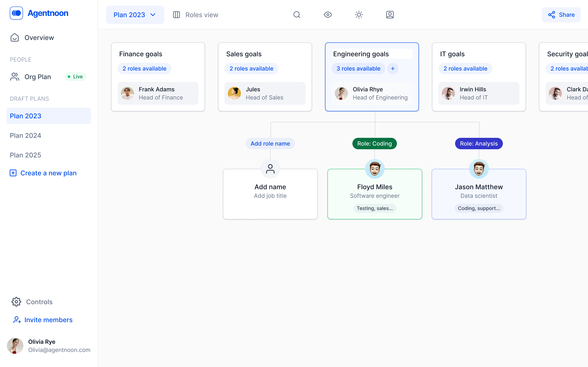Expand the Roles view column layout
The width and height of the screenshot is (588, 367).
point(177,15)
